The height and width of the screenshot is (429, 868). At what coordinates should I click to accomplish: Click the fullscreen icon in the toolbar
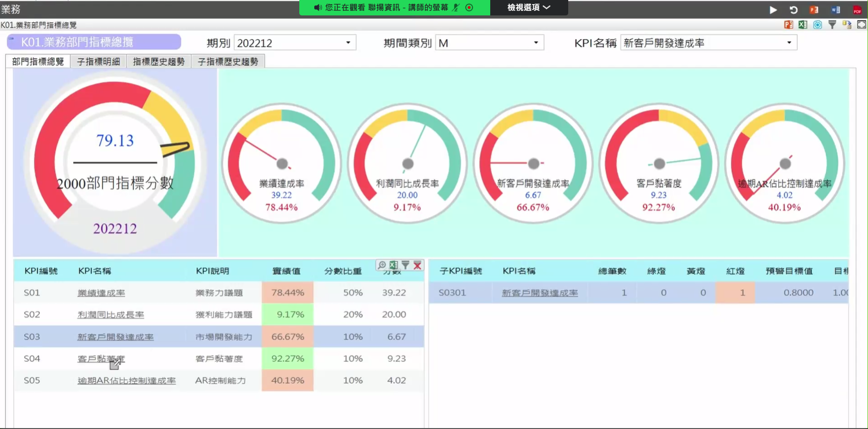862,25
